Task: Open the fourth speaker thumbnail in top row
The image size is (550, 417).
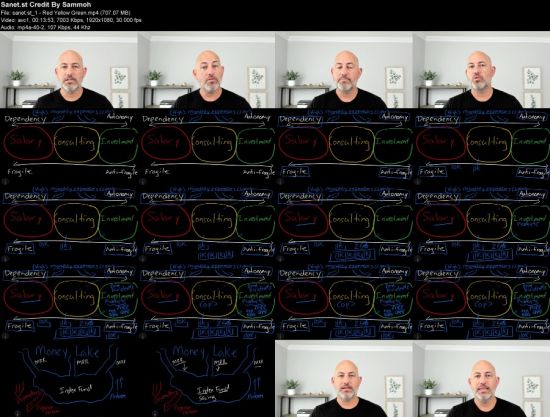Action: point(481,70)
